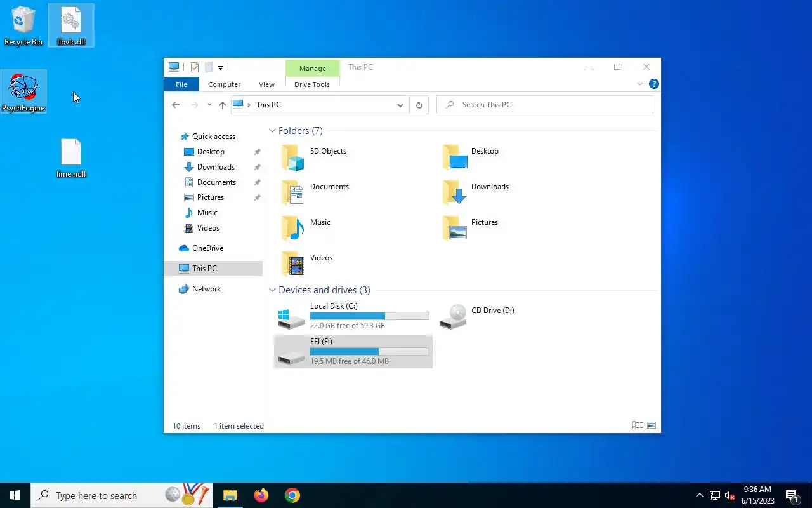This screenshot has height=508, width=812.
Task: Open the recent locations dropdown arrow
Action: (209, 105)
